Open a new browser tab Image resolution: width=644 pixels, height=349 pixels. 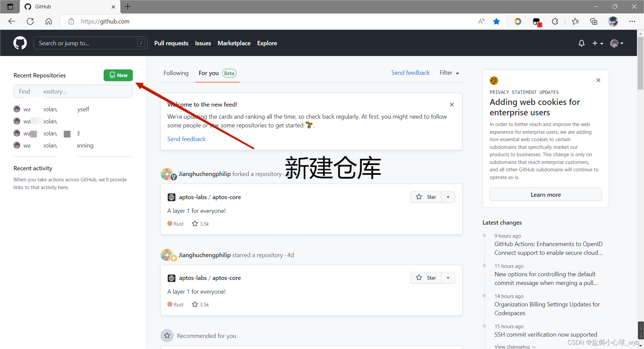tap(128, 6)
